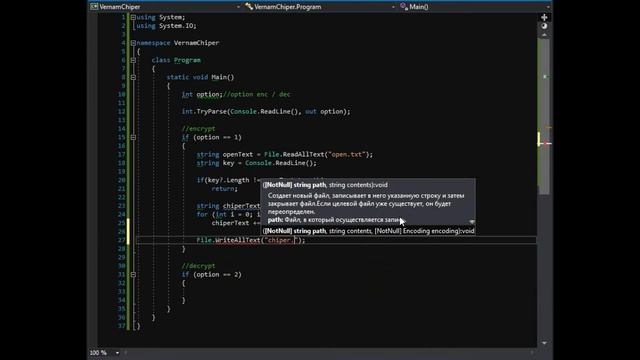Click the line number 27 in the margin
Image resolution: width=640 pixels, height=360 pixels.
pos(121,240)
